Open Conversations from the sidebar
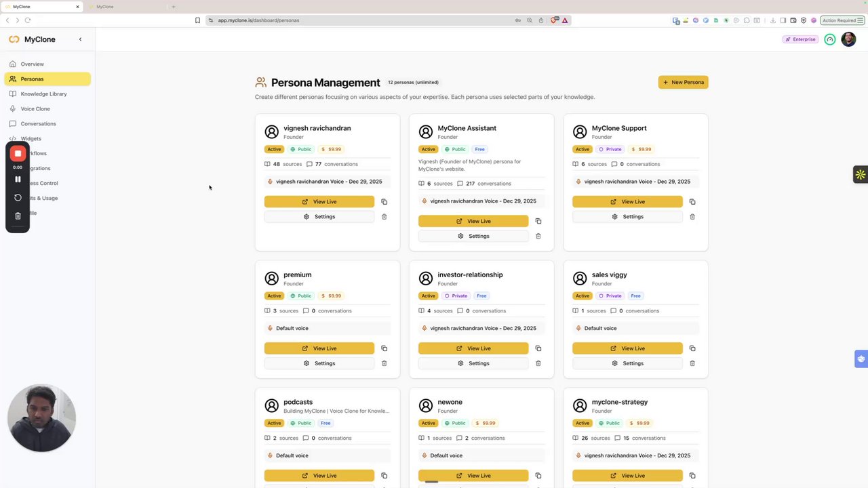Screen dimensions: 868x488 point(38,124)
